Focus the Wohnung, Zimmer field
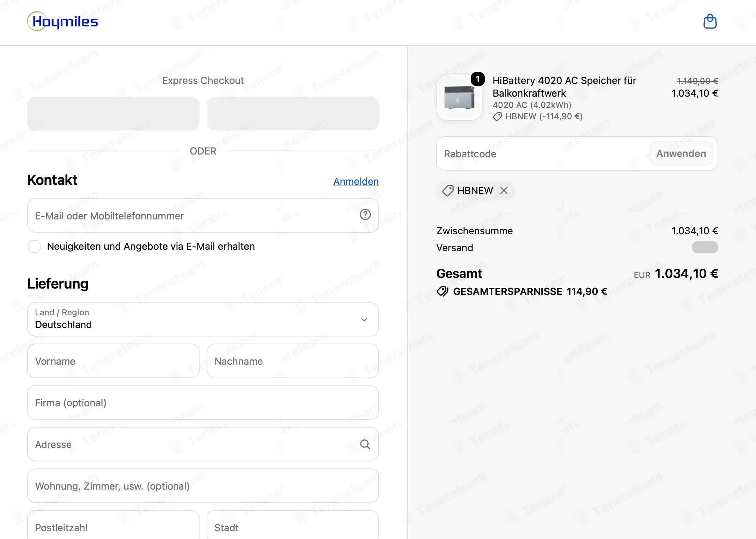The width and height of the screenshot is (756, 539). (x=203, y=486)
